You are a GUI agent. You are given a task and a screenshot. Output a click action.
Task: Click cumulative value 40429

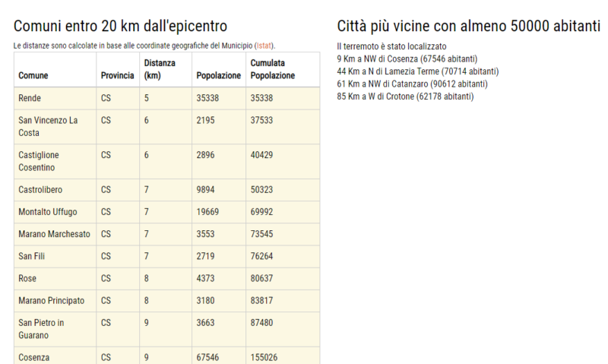pyautogui.click(x=261, y=155)
